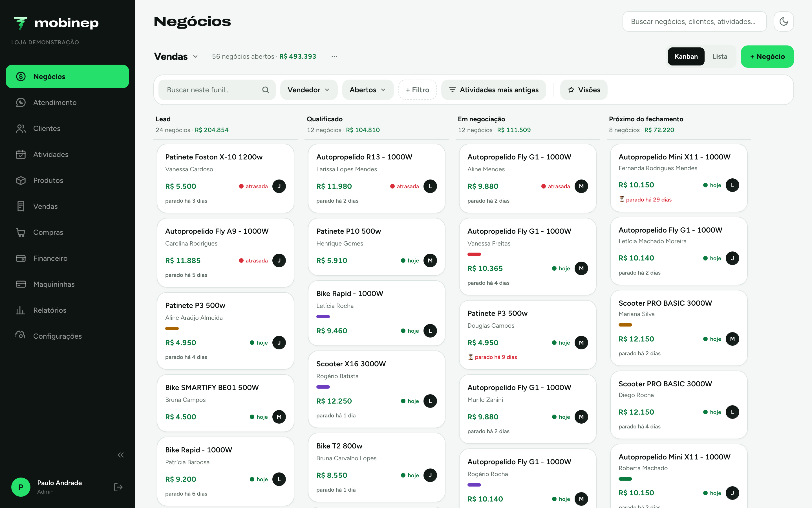Click M avatar on Mariana Silva card
This screenshot has height=508, width=812.
click(x=732, y=339)
